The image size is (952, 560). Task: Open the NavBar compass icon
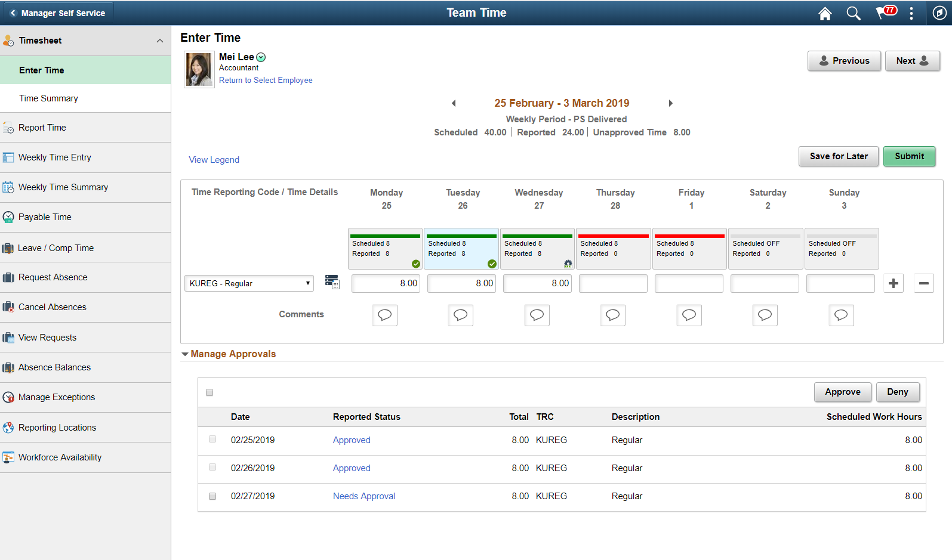pos(939,13)
